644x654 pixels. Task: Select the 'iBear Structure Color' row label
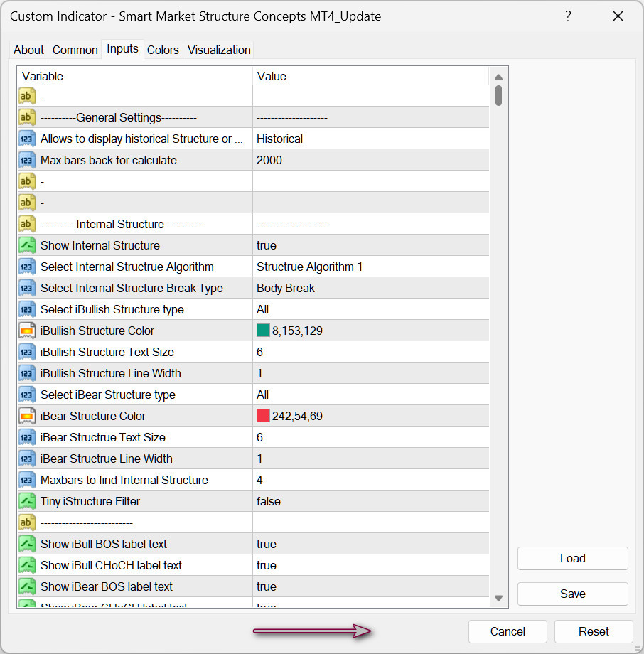point(93,416)
